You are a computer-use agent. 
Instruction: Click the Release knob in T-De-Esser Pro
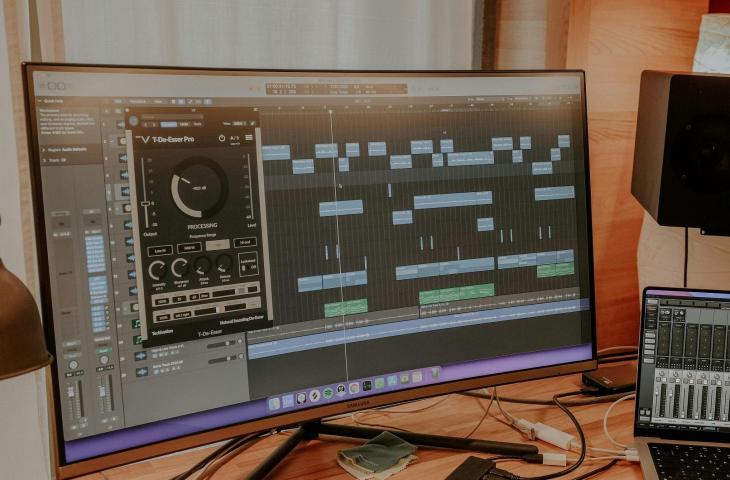point(224,264)
